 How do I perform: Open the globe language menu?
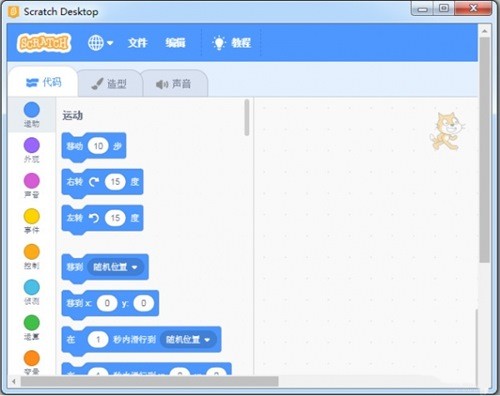[x=100, y=43]
